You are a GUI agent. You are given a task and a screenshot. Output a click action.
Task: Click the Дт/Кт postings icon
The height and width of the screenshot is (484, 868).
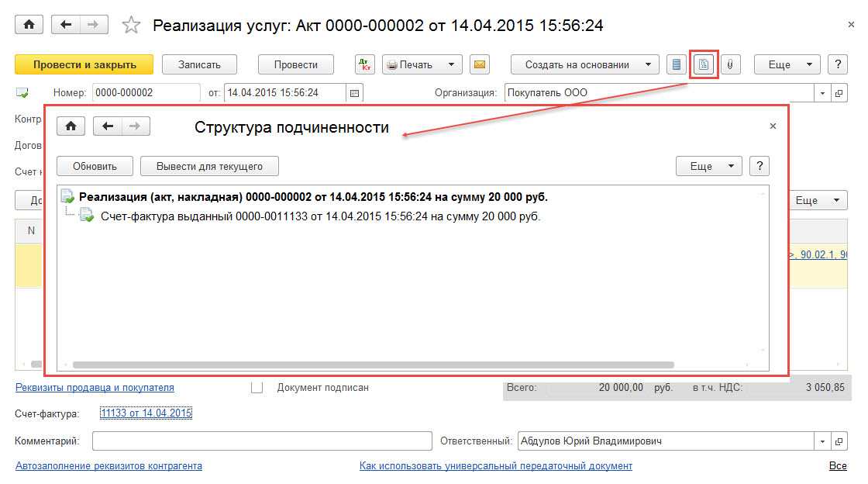(x=365, y=64)
